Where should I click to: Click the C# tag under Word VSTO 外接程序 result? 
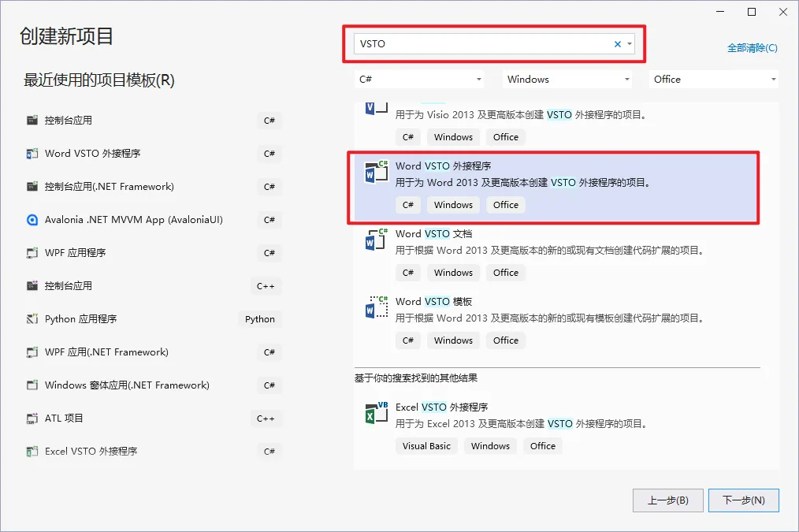click(x=408, y=205)
